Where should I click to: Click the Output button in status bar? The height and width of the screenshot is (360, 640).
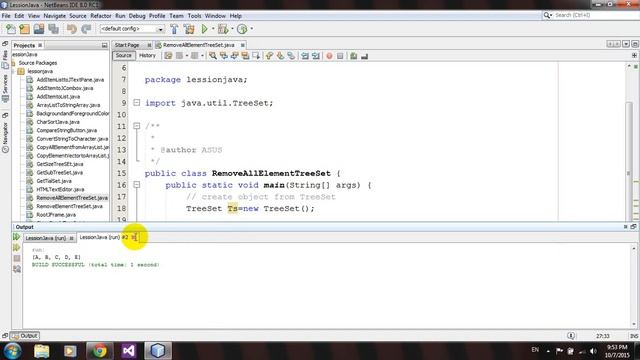[x=25, y=336]
